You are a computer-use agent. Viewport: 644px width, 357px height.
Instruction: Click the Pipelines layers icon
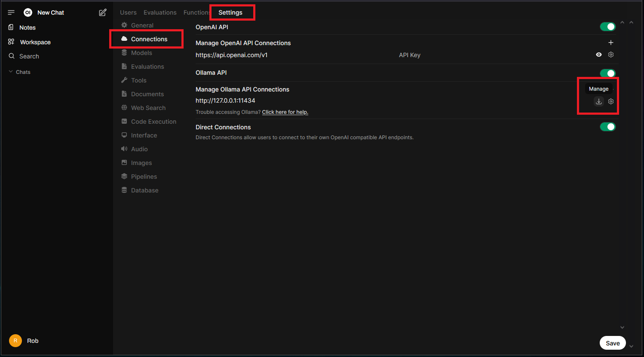point(124,176)
